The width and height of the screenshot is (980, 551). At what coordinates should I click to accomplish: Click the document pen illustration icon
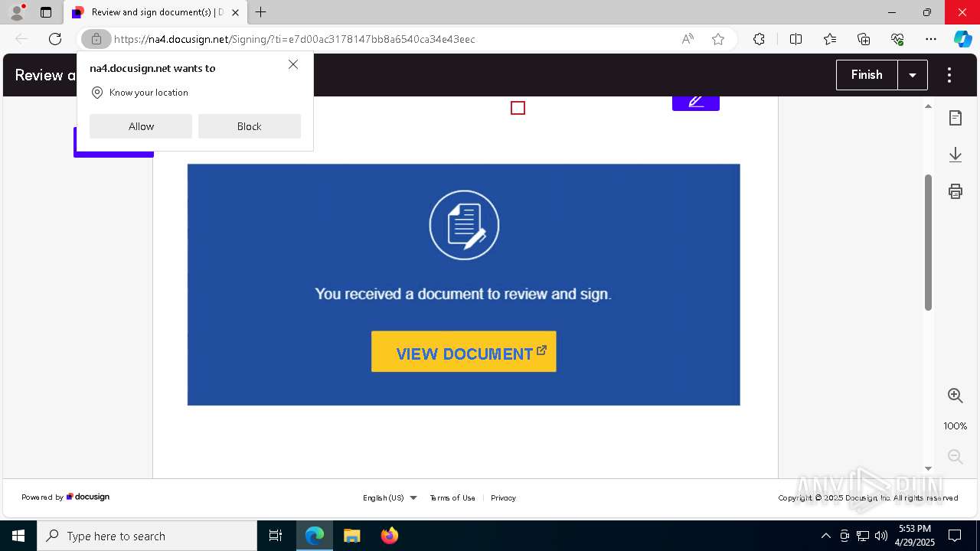[464, 225]
